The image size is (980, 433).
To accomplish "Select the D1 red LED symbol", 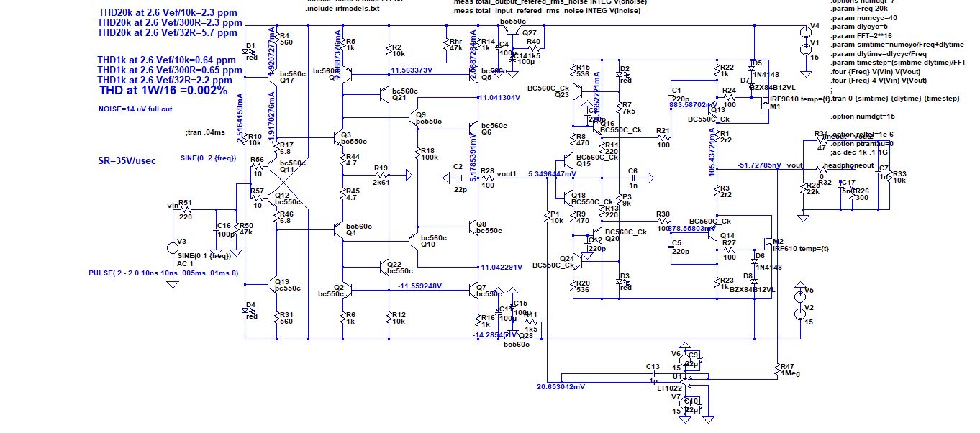I will (x=248, y=52).
